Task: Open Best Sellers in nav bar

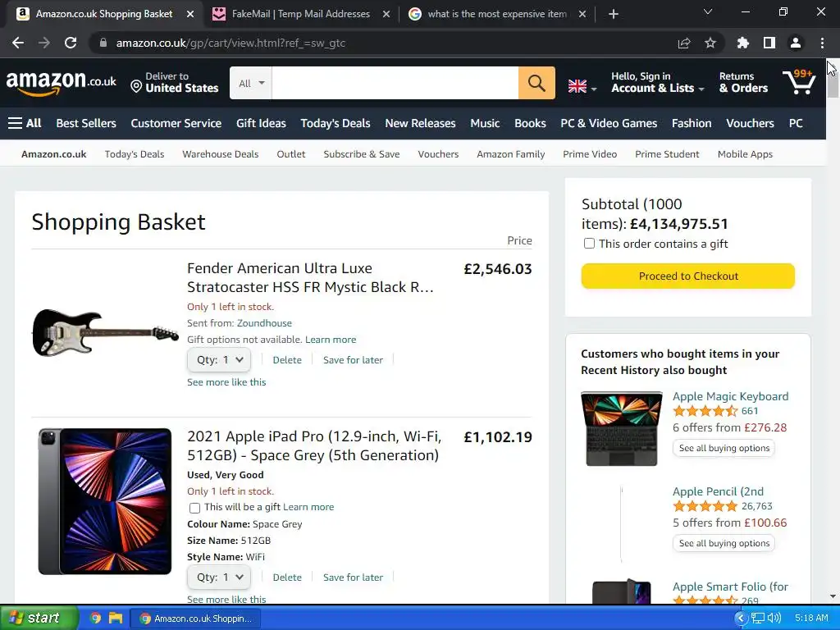Action: [86, 123]
